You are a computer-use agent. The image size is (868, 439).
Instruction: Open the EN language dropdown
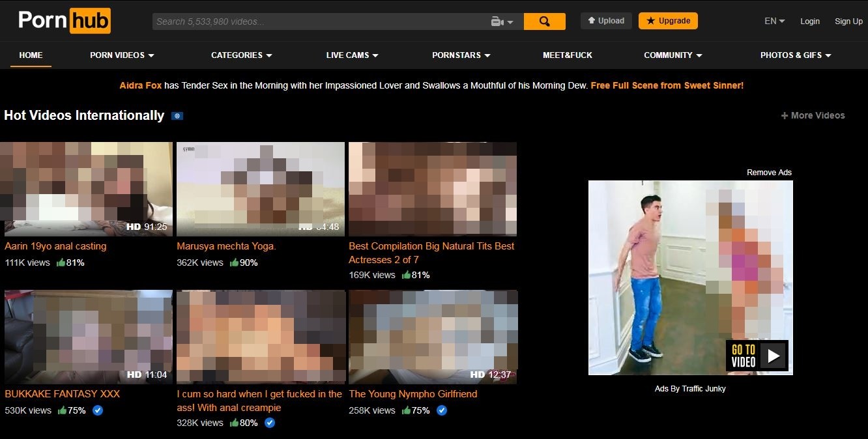click(774, 21)
